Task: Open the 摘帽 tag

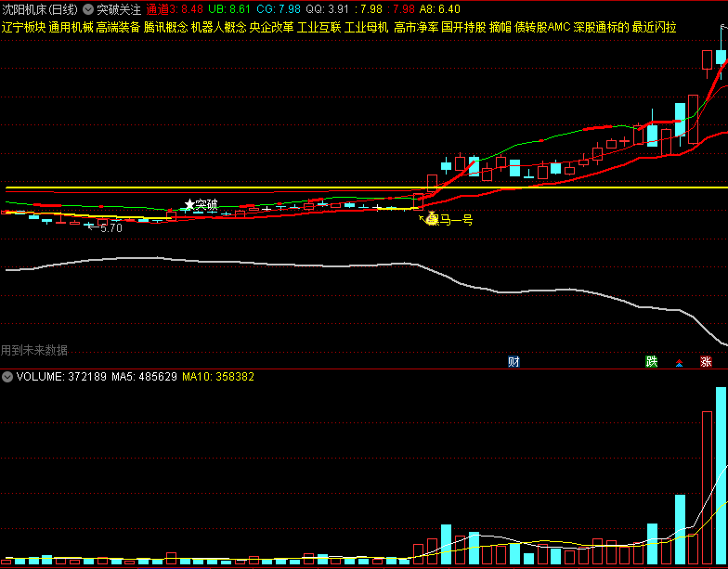Action: pos(500,28)
